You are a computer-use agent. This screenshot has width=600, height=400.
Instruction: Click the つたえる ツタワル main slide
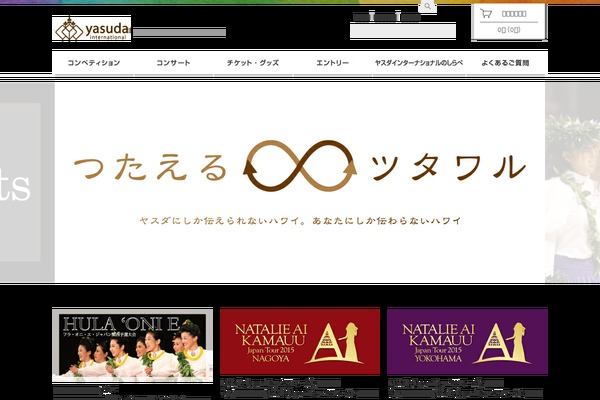pyautogui.click(x=300, y=183)
